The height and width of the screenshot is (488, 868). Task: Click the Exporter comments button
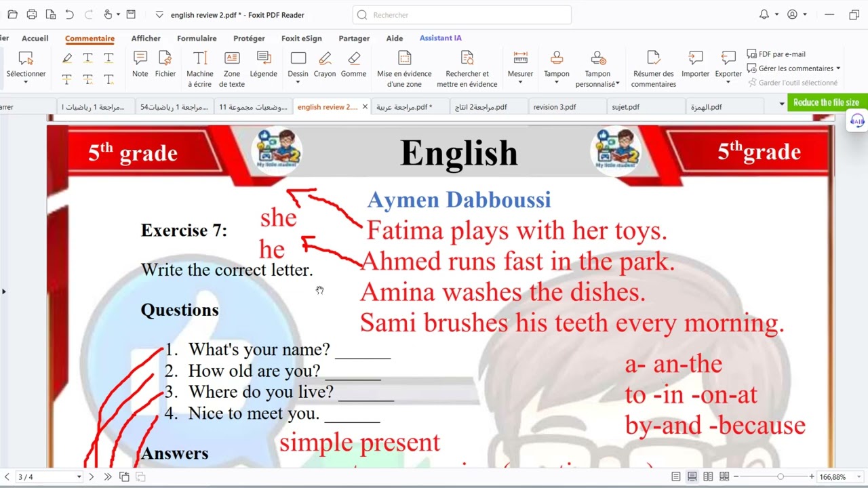[x=728, y=67]
